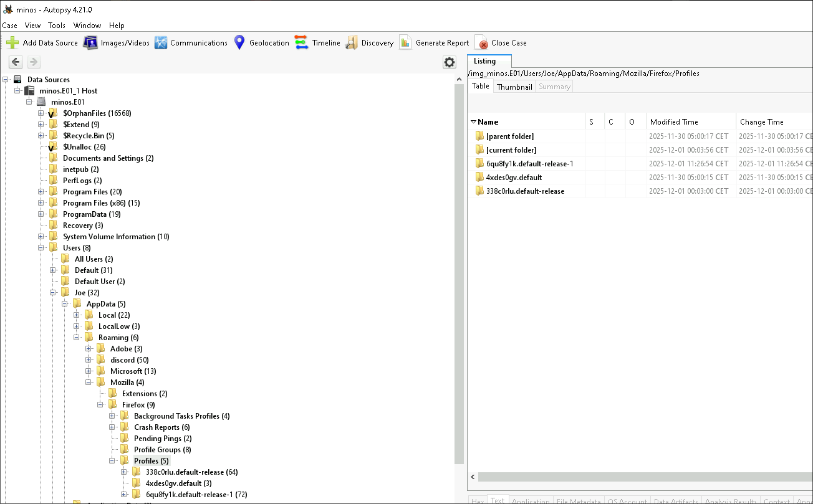Sort by the Modified Time column header
Viewport: 813px width, 504px height.
691,122
